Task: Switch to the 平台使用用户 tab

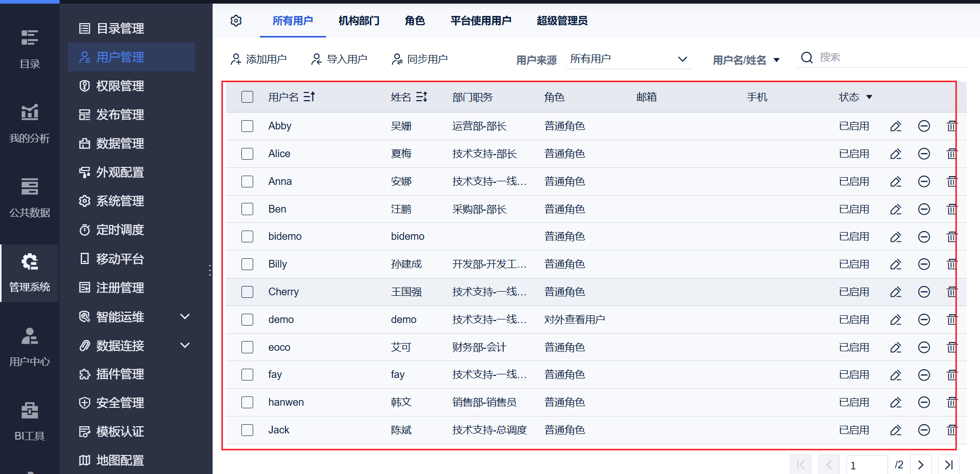Action: click(481, 21)
